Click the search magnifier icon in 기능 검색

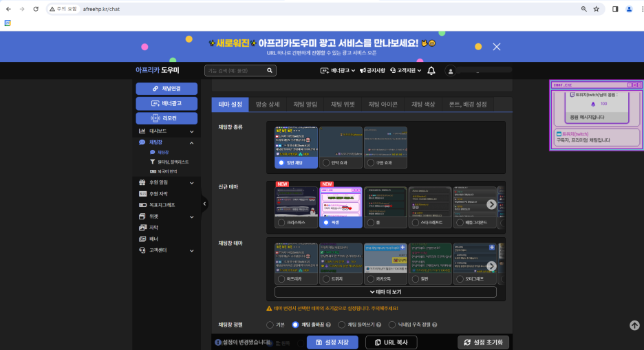270,71
